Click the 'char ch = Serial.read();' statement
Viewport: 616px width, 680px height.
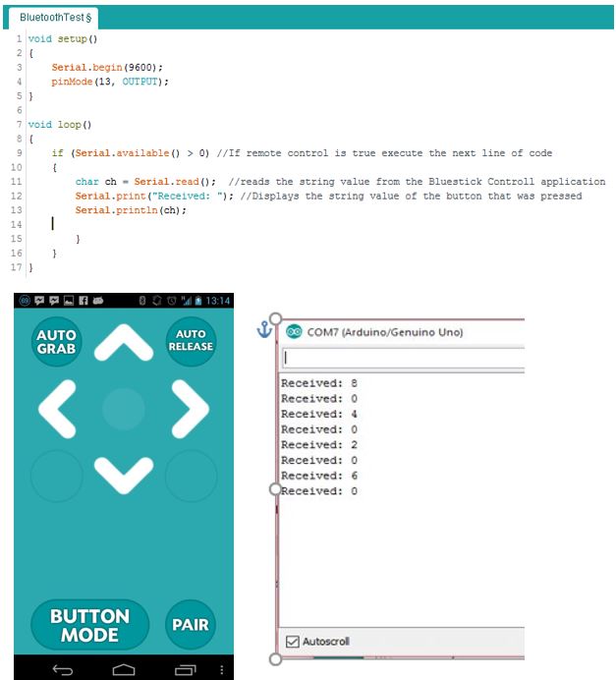pyautogui.click(x=145, y=182)
